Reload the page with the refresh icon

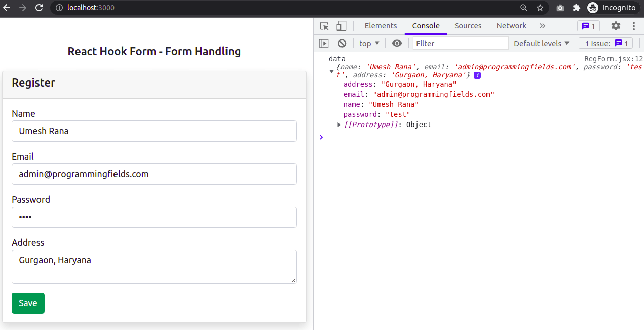coord(39,8)
